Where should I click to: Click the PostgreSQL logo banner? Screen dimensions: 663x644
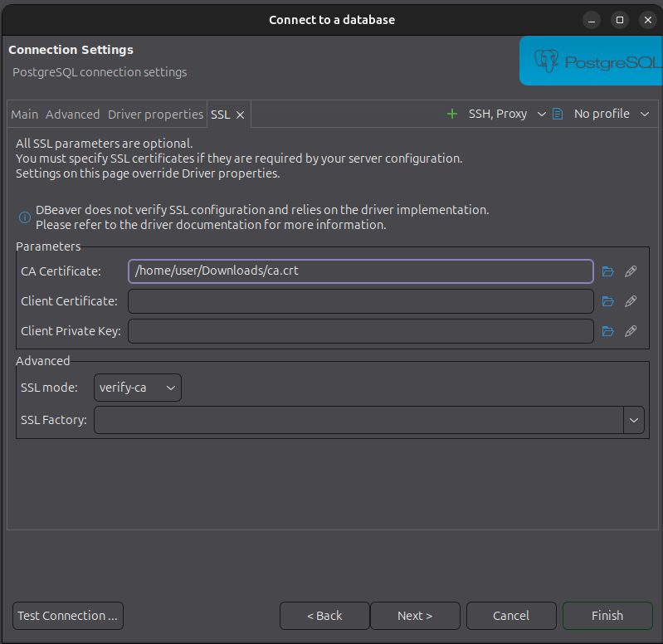[591, 61]
